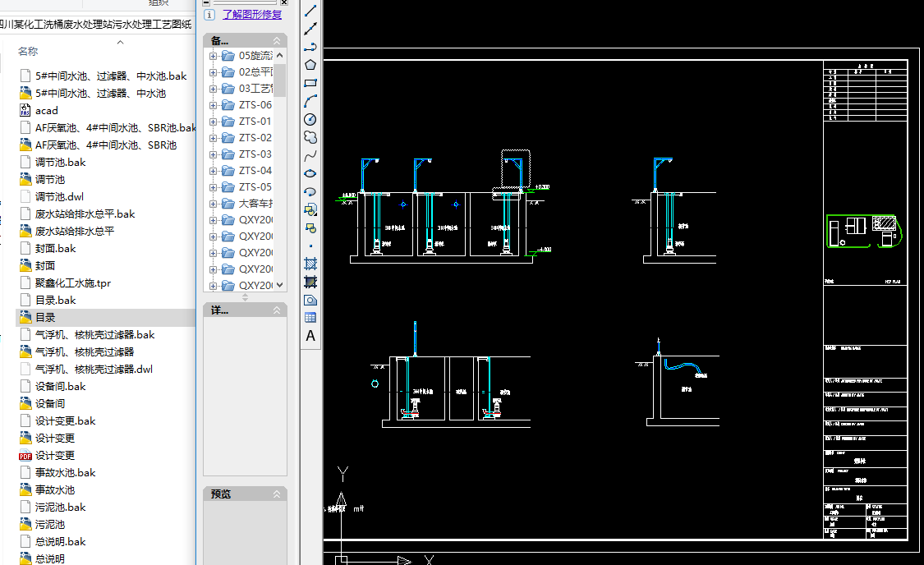The width and height of the screenshot is (924, 565).
Task: Select 聚鑫化工水施.tpr file
Action: click(x=73, y=282)
